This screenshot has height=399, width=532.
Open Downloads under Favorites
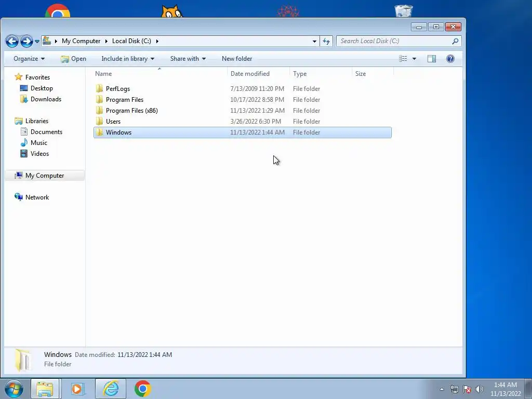pos(46,99)
